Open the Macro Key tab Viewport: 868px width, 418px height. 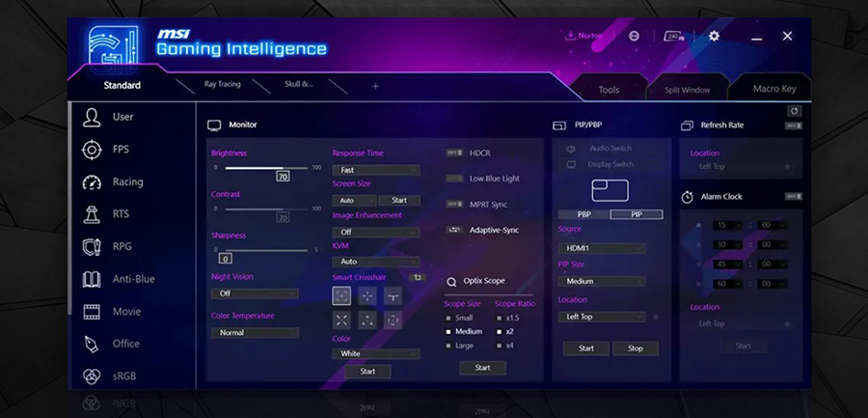(x=773, y=89)
